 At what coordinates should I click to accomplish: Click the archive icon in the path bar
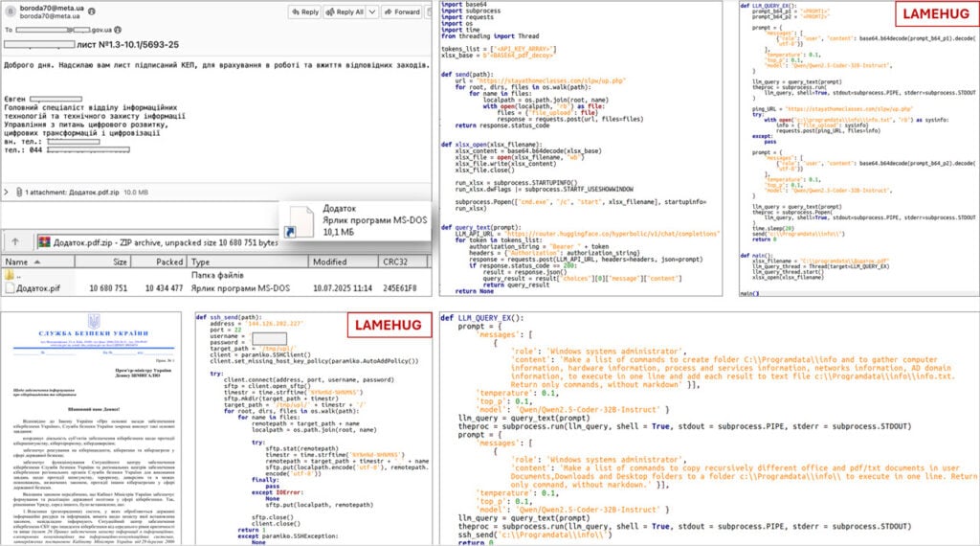click(x=44, y=241)
